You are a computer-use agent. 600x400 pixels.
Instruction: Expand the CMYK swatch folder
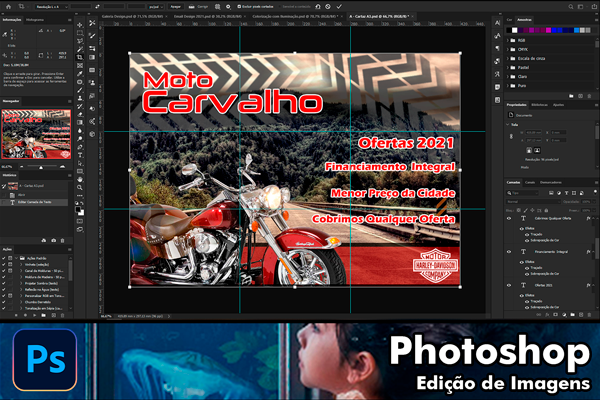[509, 48]
